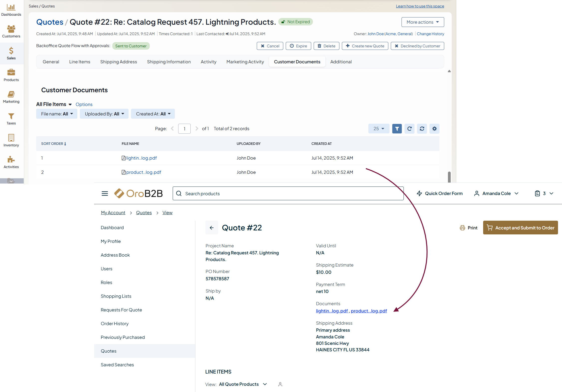Click Accept and Submit to Order

point(520,228)
